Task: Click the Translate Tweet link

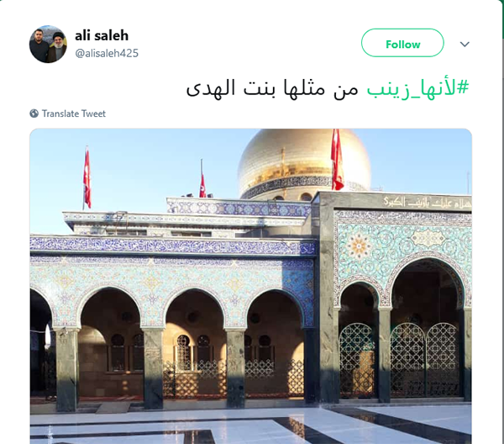Action: click(x=74, y=114)
